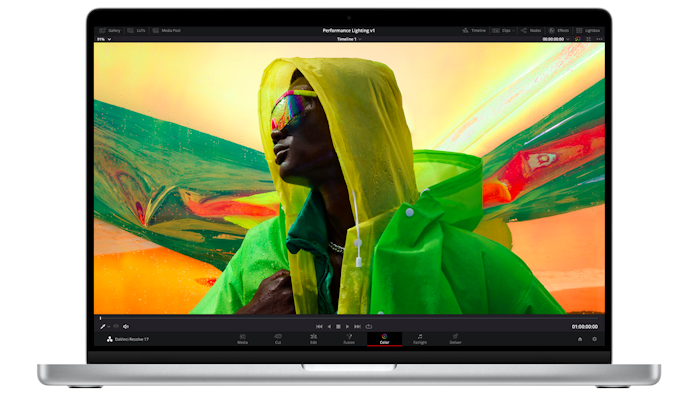The width and height of the screenshot is (690, 395).
Task: Stop playback
Action: coord(338,327)
